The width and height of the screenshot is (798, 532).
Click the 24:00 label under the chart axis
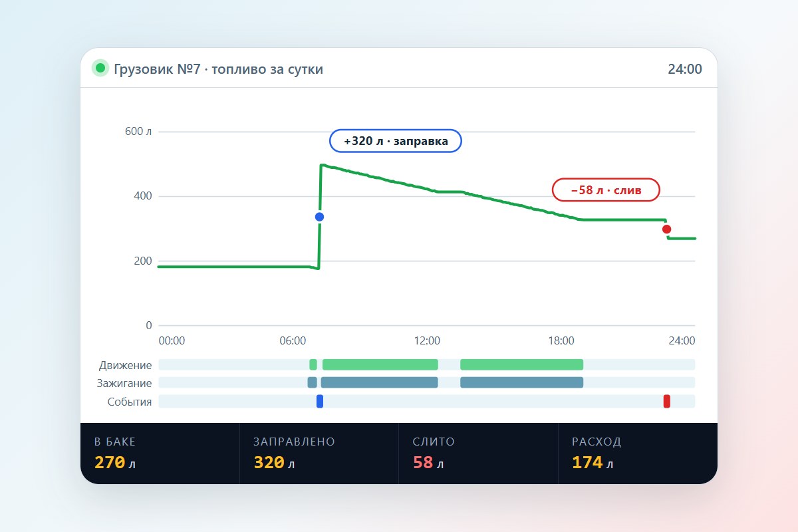682,340
